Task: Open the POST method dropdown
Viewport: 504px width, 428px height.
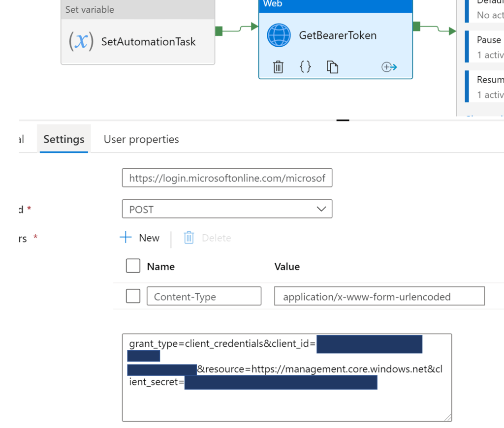Action: [227, 209]
